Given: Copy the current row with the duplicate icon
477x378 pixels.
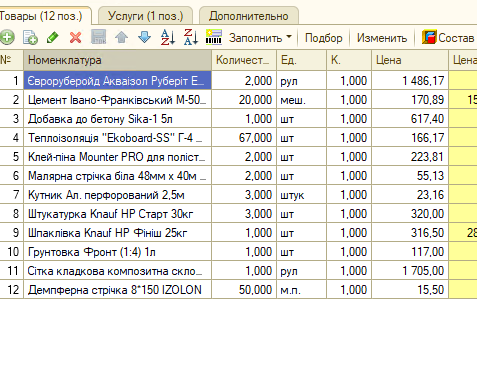Looking at the screenshot, I should [30, 37].
